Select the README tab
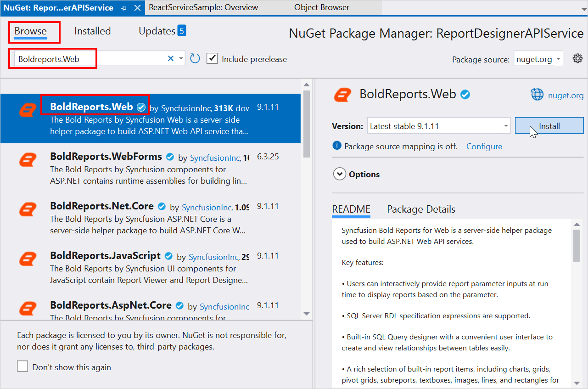The width and height of the screenshot is (588, 389). (351, 209)
